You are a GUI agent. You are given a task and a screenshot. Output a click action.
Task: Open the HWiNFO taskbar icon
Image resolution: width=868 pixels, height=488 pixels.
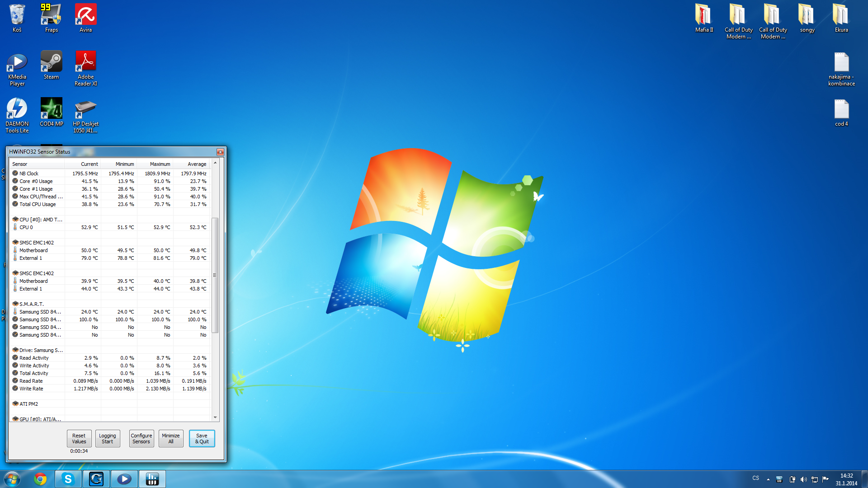(x=152, y=479)
